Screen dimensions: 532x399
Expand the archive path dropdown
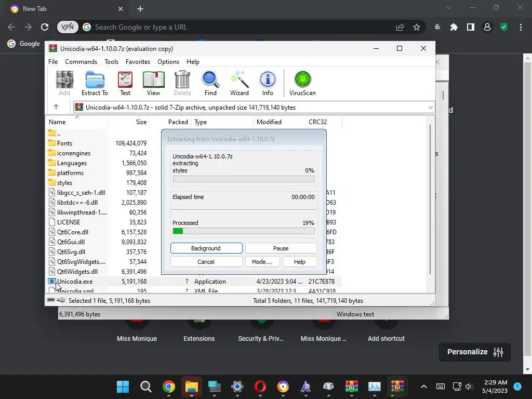[x=430, y=107]
